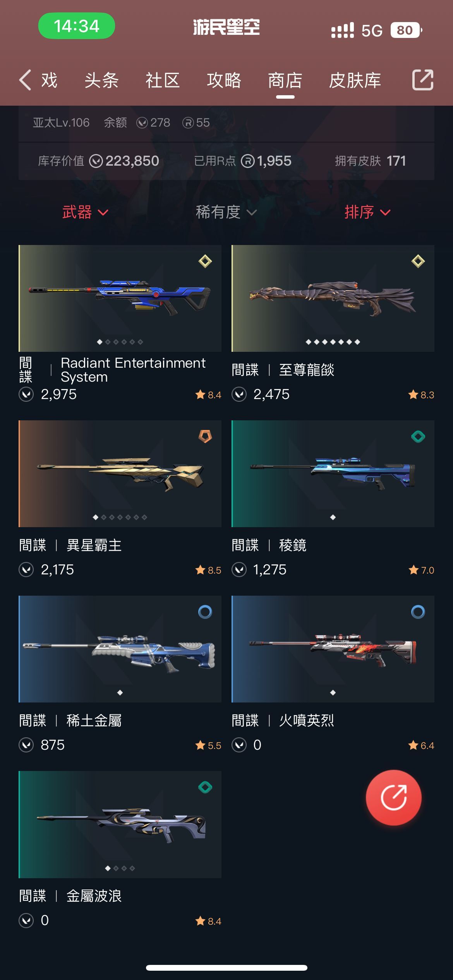Select variant dots under 至尊龍燄 image

click(333, 342)
